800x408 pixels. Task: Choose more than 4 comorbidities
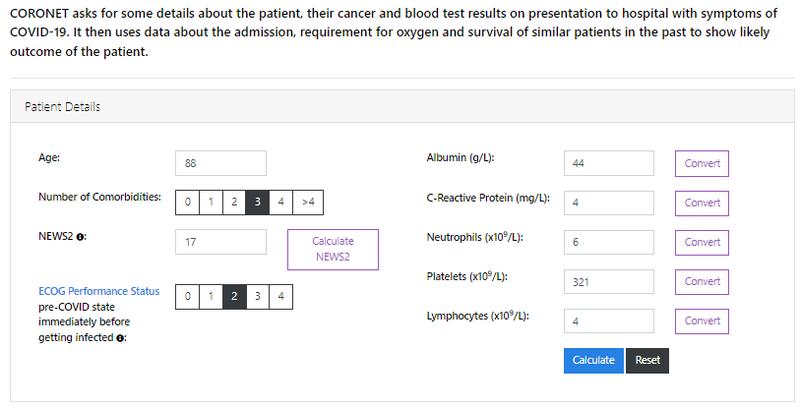[x=308, y=202]
